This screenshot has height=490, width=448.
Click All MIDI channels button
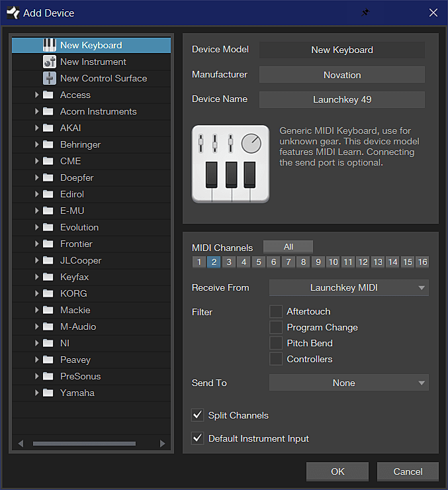tap(288, 247)
